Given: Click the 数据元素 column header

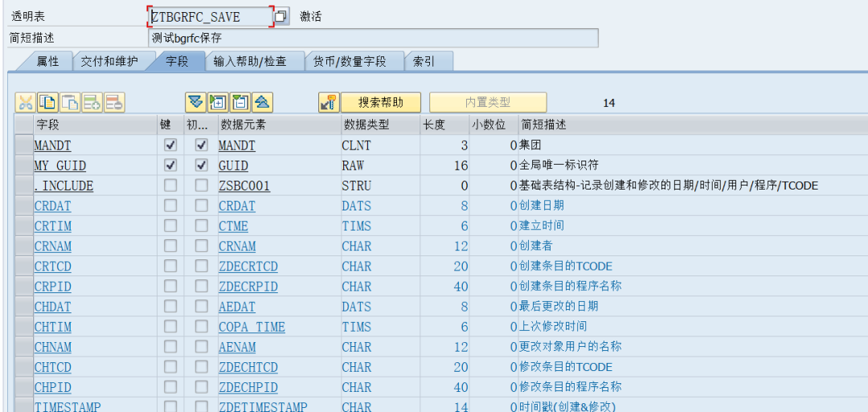Looking at the screenshot, I should point(279,125).
